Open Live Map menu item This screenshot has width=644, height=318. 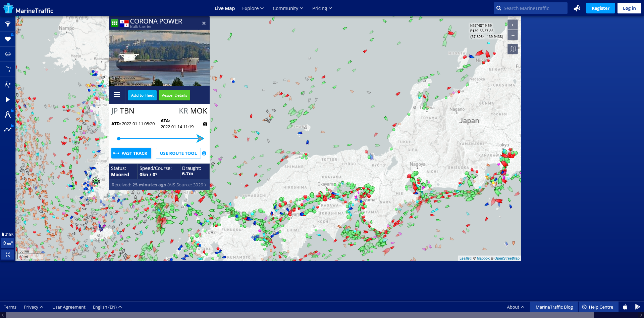coord(225,8)
